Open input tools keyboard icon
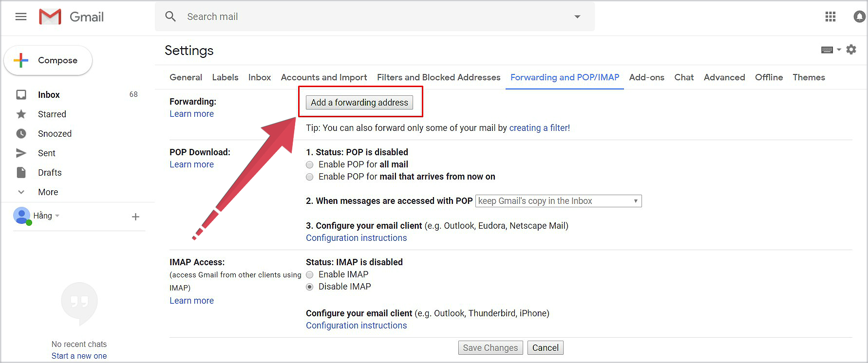This screenshot has width=868, height=363. click(827, 50)
